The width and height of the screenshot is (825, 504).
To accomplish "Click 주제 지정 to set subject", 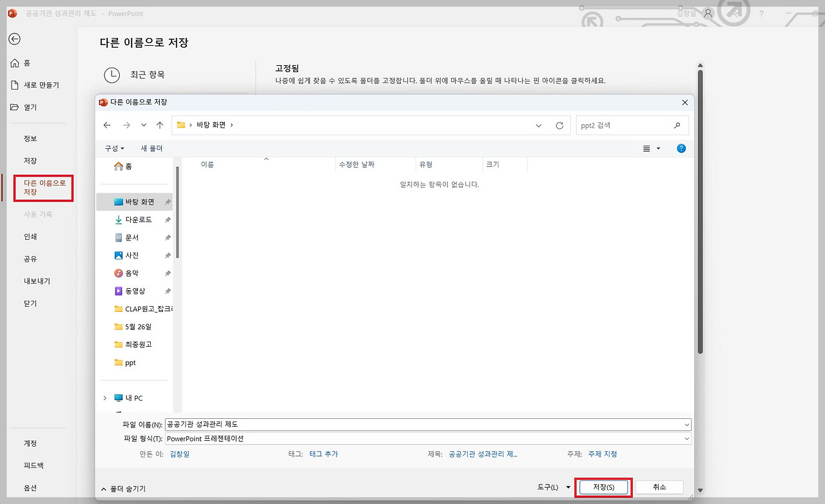I will (x=603, y=454).
